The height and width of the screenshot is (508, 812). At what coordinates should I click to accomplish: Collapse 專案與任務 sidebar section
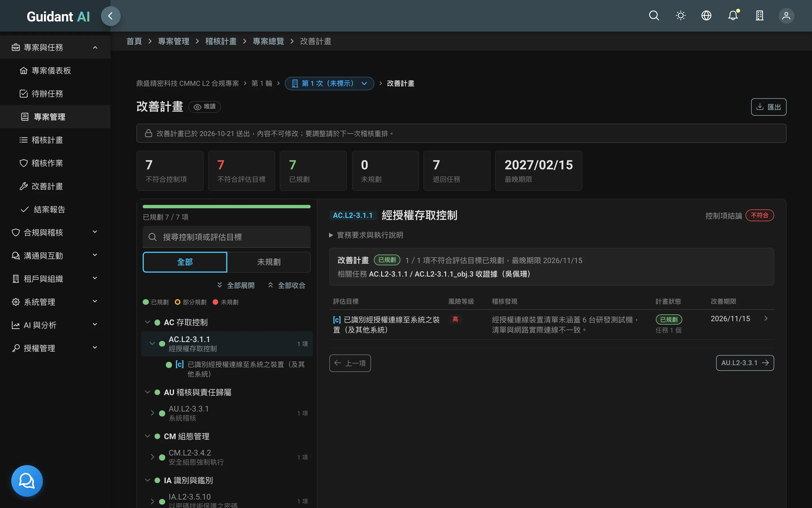pos(55,47)
